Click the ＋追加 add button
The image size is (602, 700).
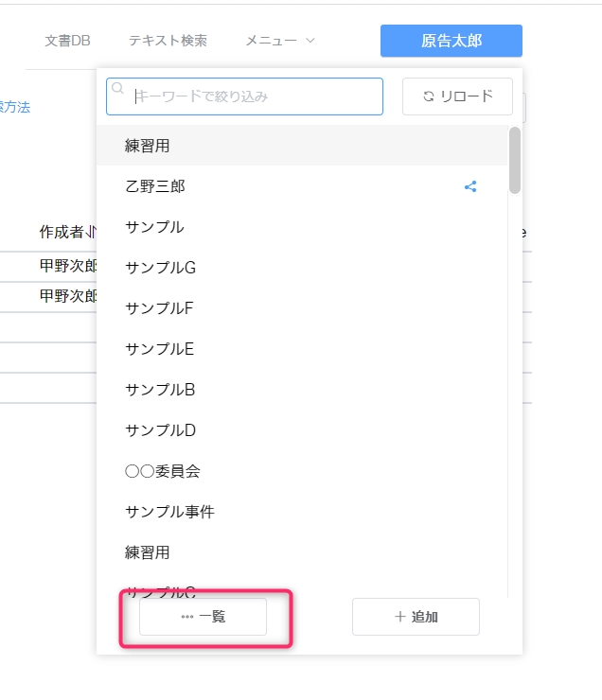click(x=416, y=617)
